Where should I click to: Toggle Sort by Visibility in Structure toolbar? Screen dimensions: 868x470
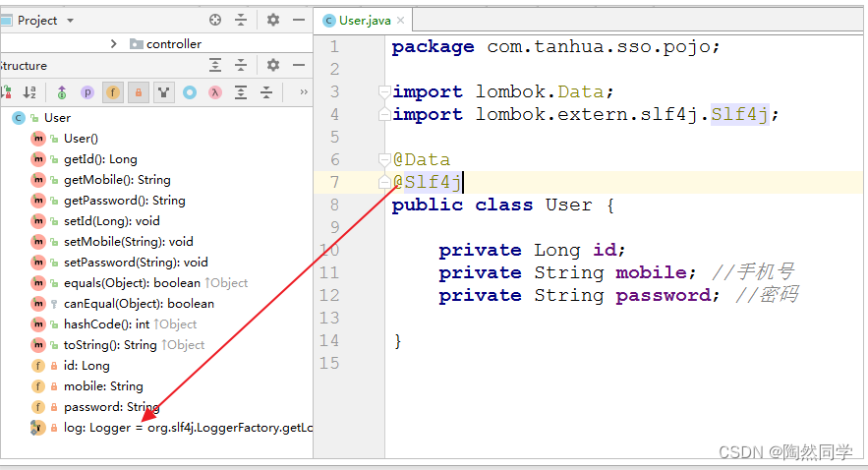[x=7, y=92]
